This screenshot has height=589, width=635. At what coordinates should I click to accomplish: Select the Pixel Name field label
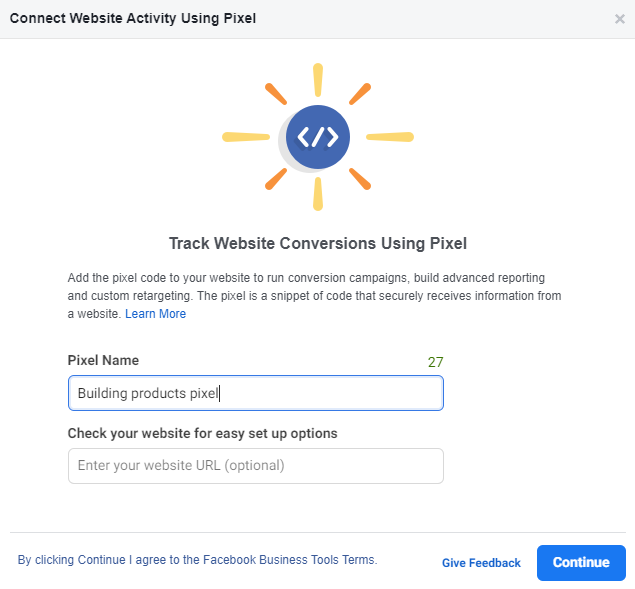click(x=103, y=360)
